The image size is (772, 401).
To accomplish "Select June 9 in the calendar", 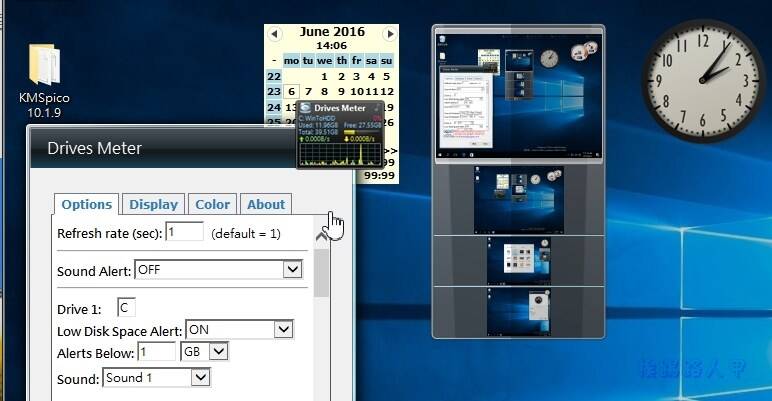I will (341, 92).
